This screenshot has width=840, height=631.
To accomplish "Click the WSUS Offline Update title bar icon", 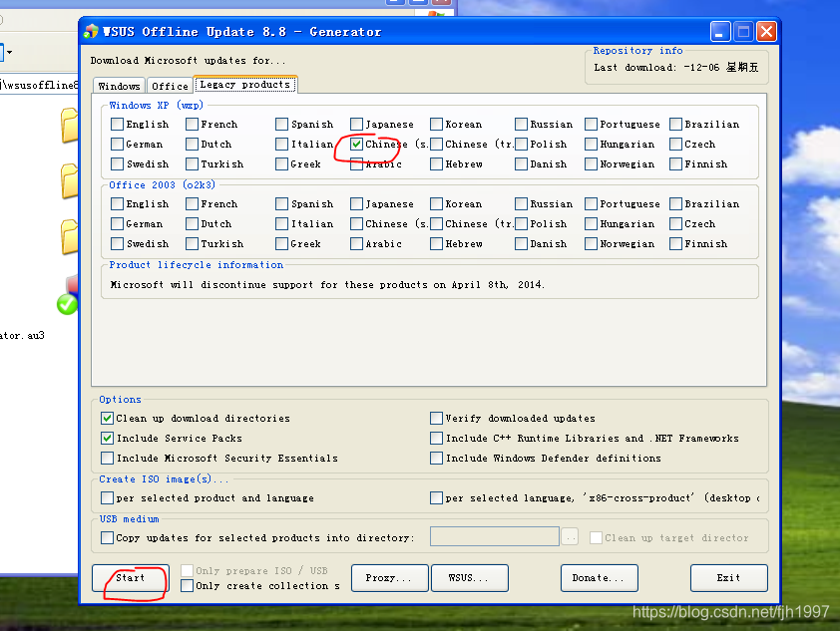I will (91, 32).
